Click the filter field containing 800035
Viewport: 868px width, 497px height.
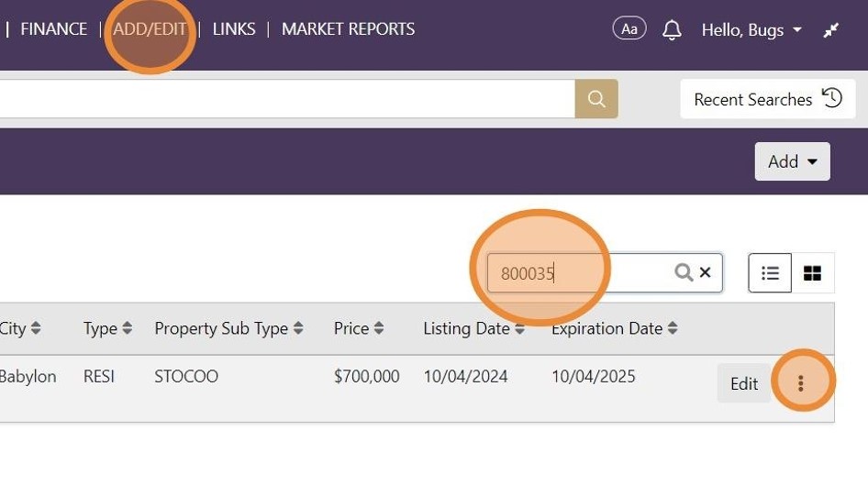578,273
